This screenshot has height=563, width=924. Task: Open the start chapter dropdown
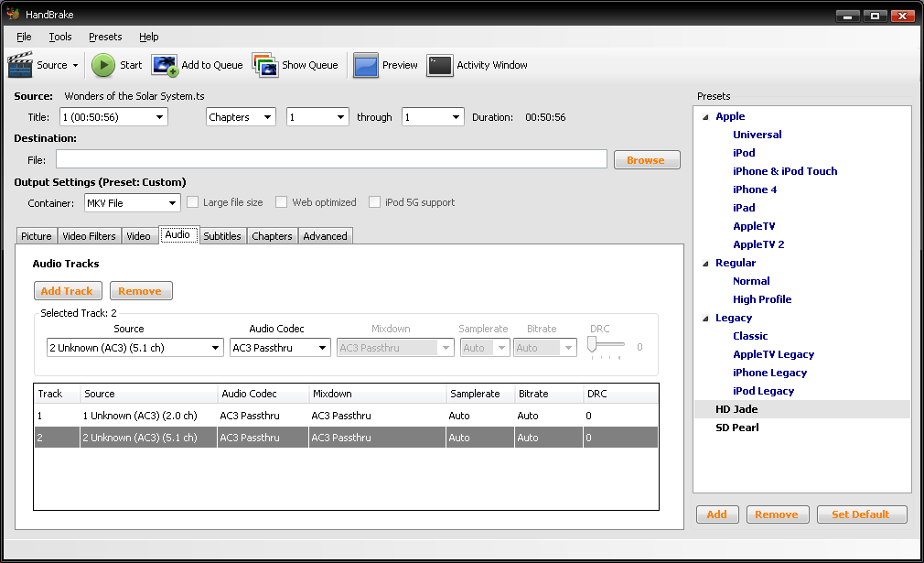point(317,117)
